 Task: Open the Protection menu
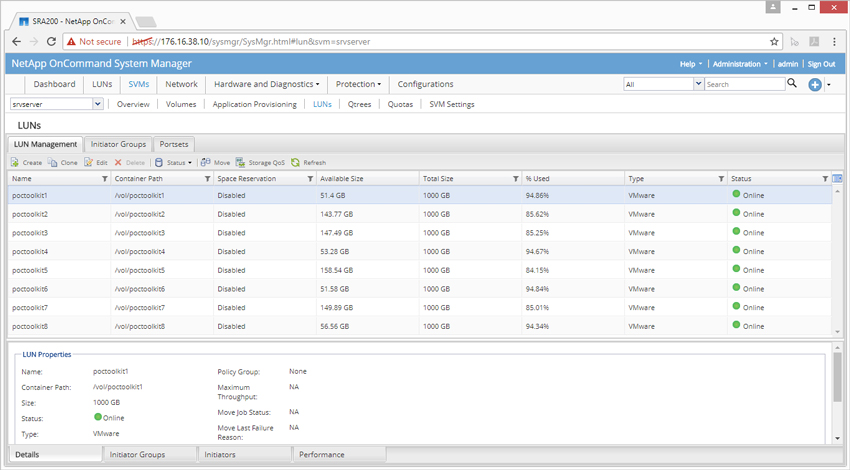(x=358, y=84)
